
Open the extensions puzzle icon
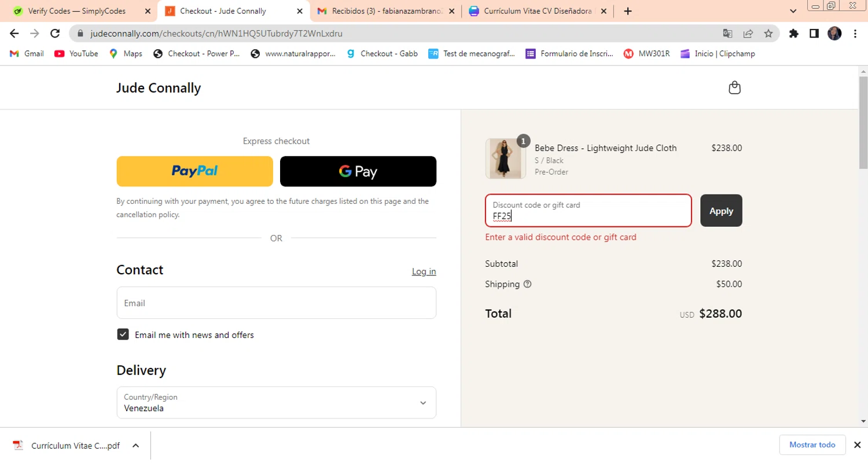point(794,34)
